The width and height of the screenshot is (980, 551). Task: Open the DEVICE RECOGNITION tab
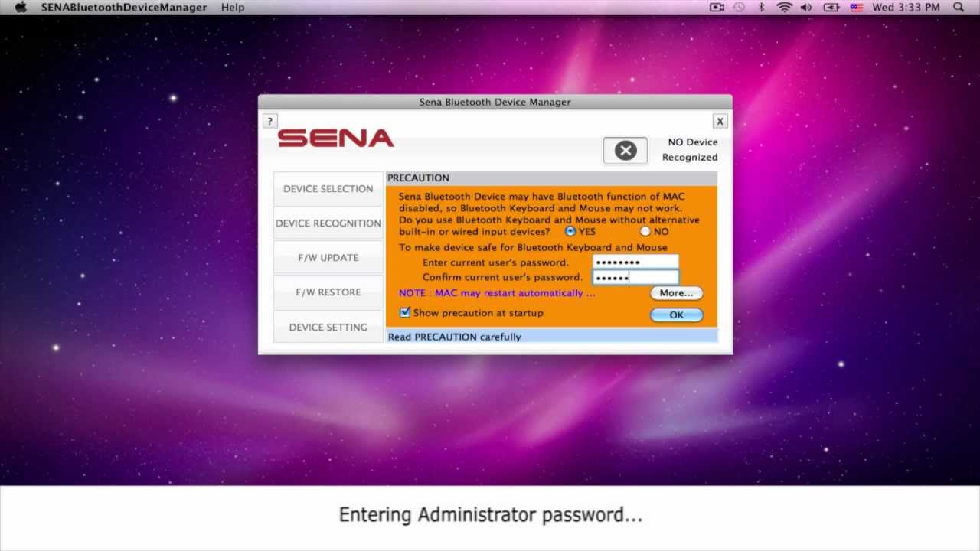pos(328,223)
